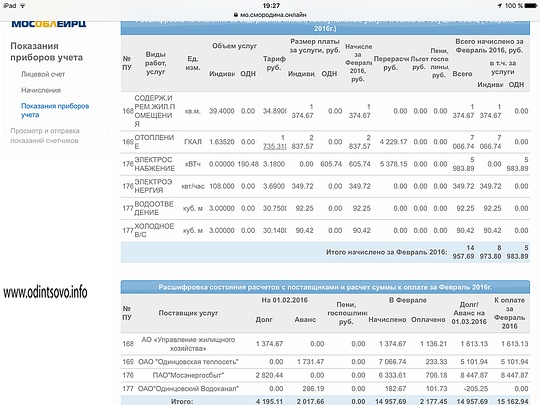This screenshot has width=540, height=405.
Task: Select ВОДООТВЕДЕНИЕ service name cell
Action: (x=154, y=208)
